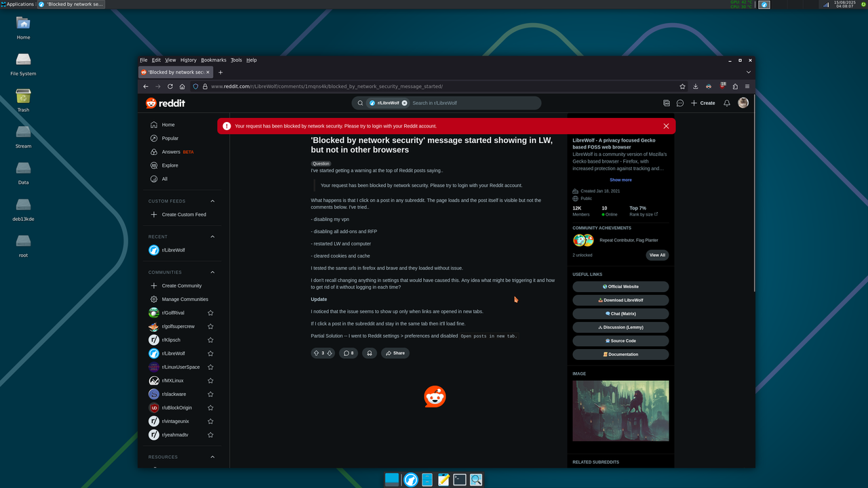Click Create Custom Feed
The width and height of the screenshot is (868, 488).
point(183,215)
